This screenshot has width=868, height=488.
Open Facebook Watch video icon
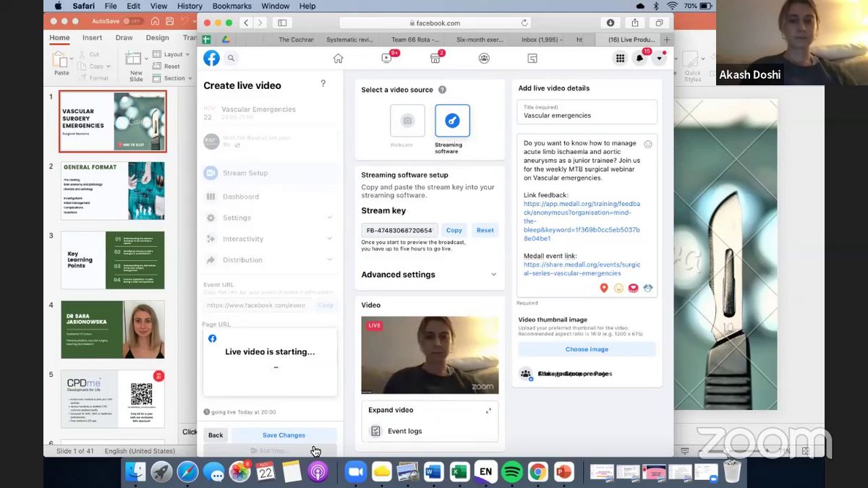387,59
